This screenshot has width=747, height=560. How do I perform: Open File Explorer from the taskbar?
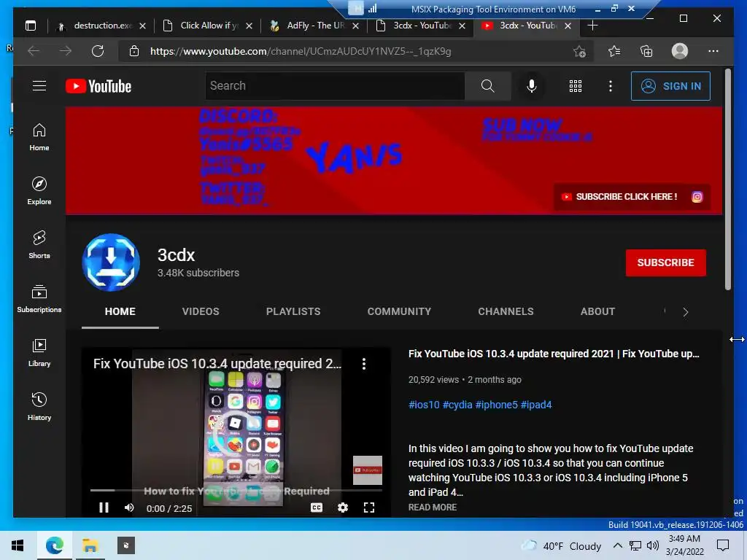[90, 545]
